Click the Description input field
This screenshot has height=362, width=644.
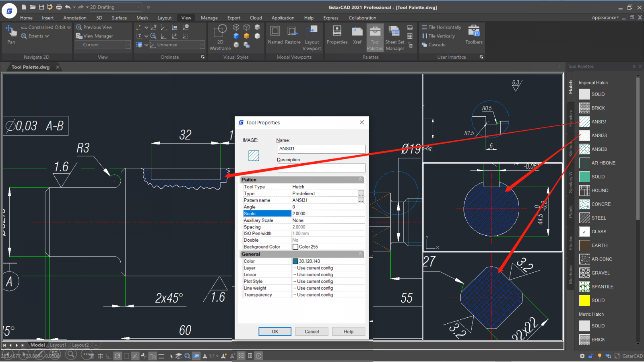coord(322,168)
